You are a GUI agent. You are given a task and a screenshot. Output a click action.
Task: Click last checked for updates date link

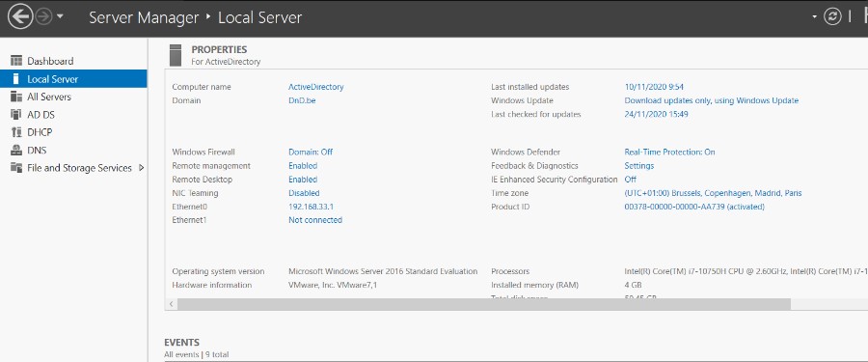[656, 114]
